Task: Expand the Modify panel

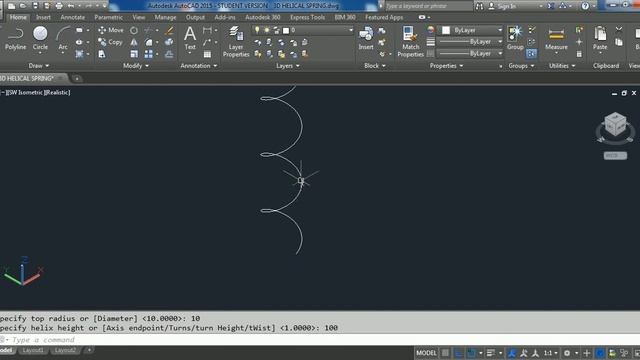Action: point(136,66)
